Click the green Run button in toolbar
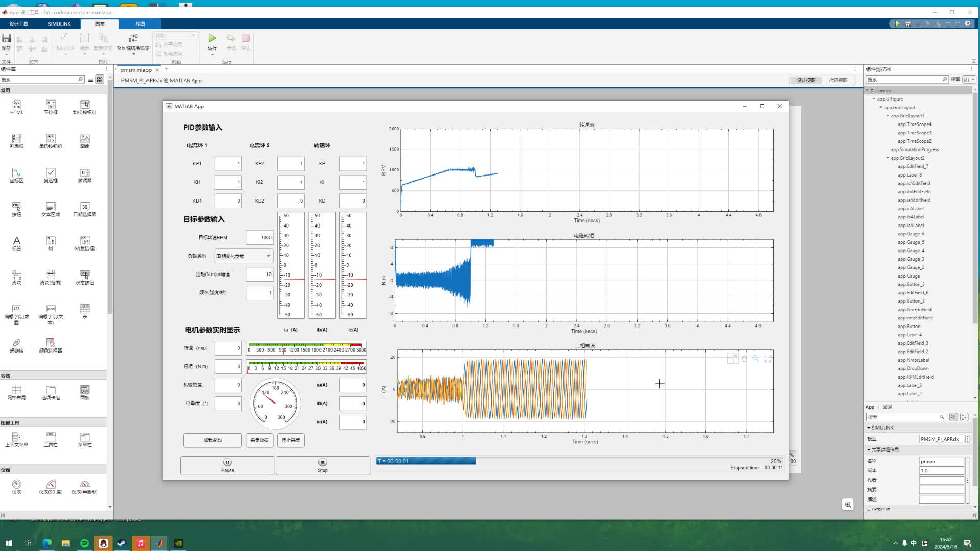The image size is (980, 551). (212, 38)
